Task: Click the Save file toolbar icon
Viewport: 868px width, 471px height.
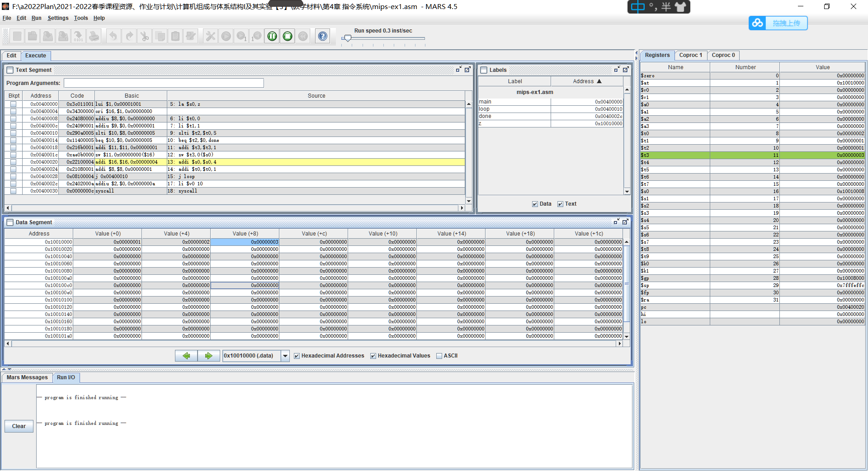Action: (x=48, y=36)
